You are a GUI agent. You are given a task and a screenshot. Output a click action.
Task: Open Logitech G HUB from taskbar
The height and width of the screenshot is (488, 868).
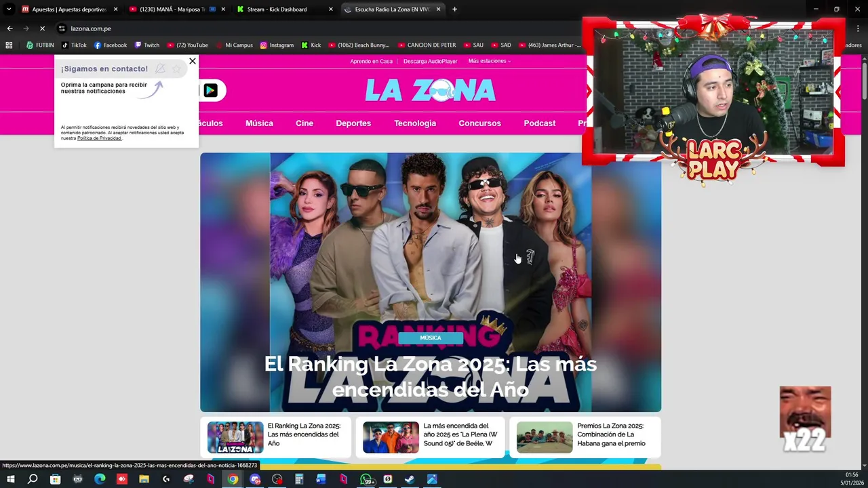pos(166,479)
